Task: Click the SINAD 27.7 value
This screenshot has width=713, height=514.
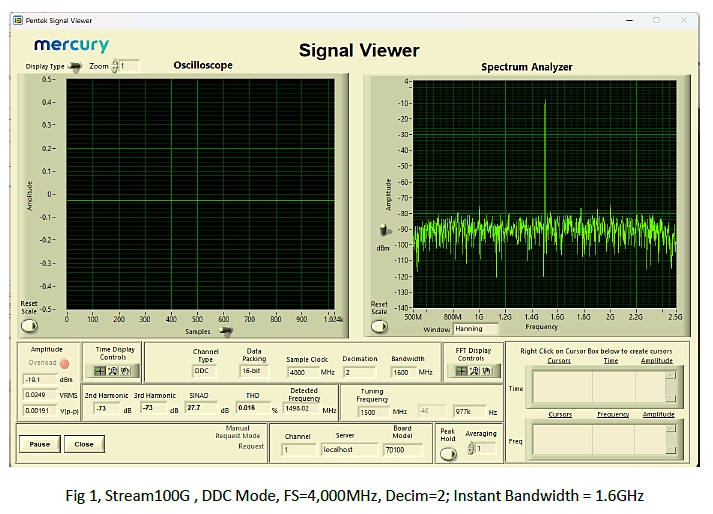Action: (201, 408)
